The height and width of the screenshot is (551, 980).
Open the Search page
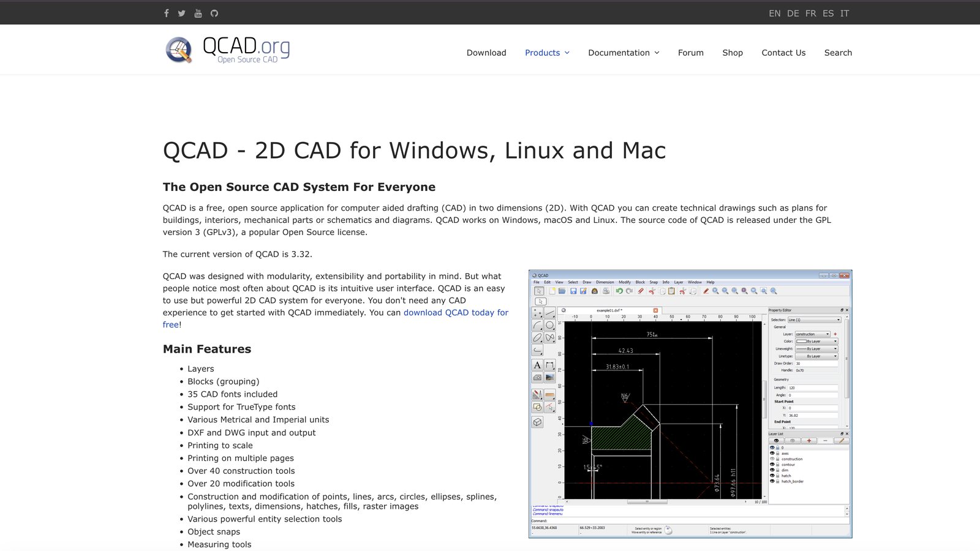[838, 53]
